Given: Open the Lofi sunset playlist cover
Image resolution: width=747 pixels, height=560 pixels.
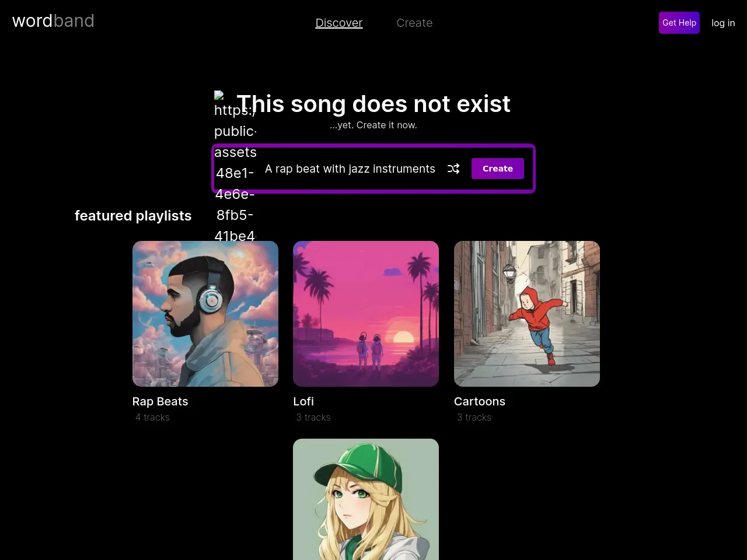Looking at the screenshot, I should (x=366, y=314).
